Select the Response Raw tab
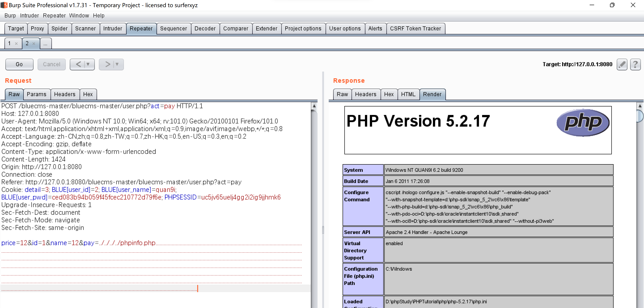The image size is (644, 308). tap(342, 94)
